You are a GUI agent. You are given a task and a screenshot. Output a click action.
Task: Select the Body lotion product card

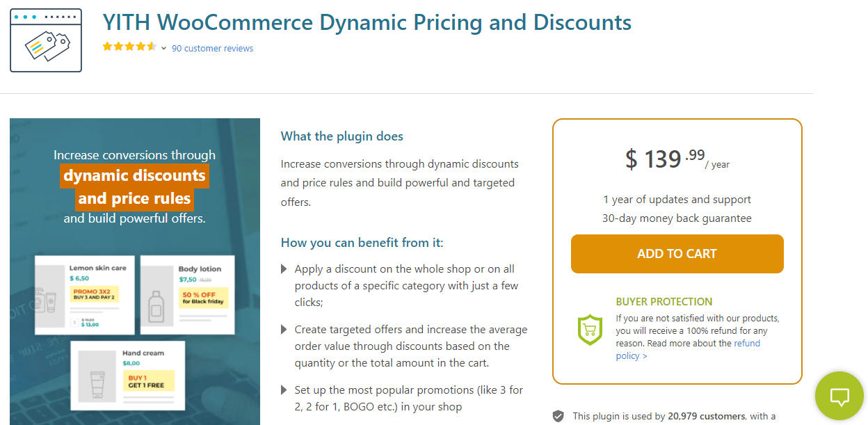click(188, 294)
